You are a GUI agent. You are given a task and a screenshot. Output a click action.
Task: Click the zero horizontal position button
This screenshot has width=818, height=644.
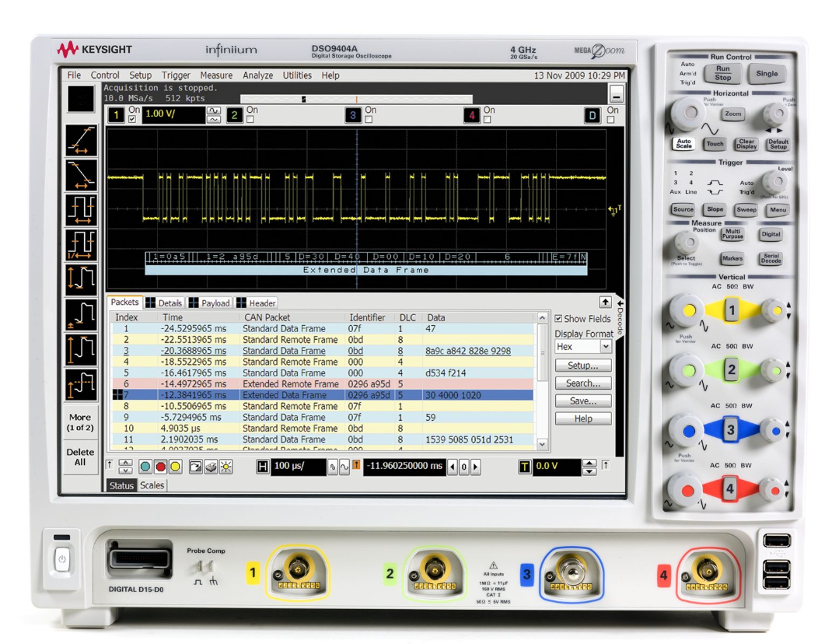tap(463, 467)
